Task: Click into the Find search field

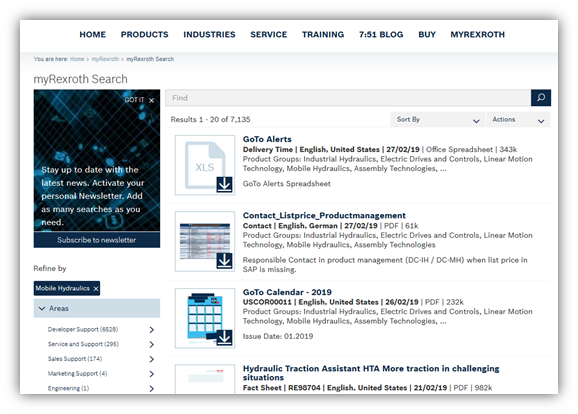Action: click(x=348, y=98)
